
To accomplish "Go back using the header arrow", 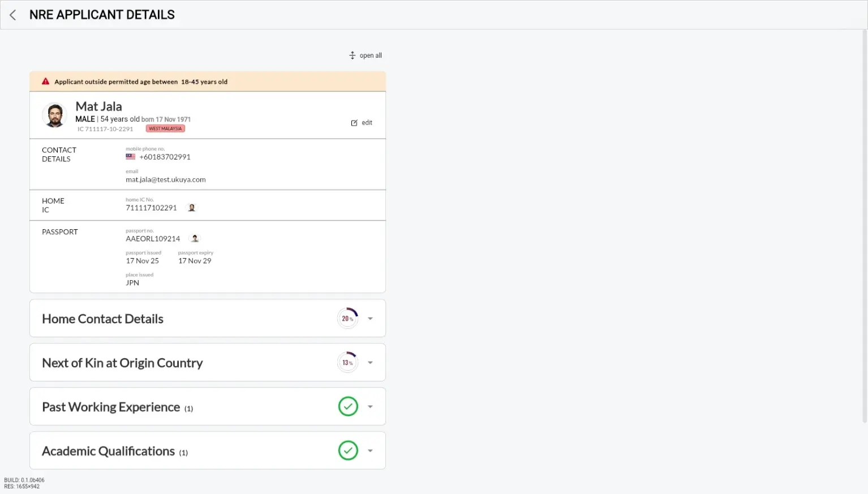I will tap(13, 15).
